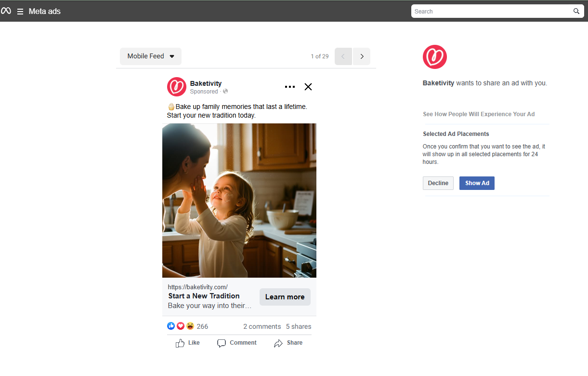The image size is (588, 376).
Task: Like the post with the thumbs-up button
Action: [x=188, y=343]
